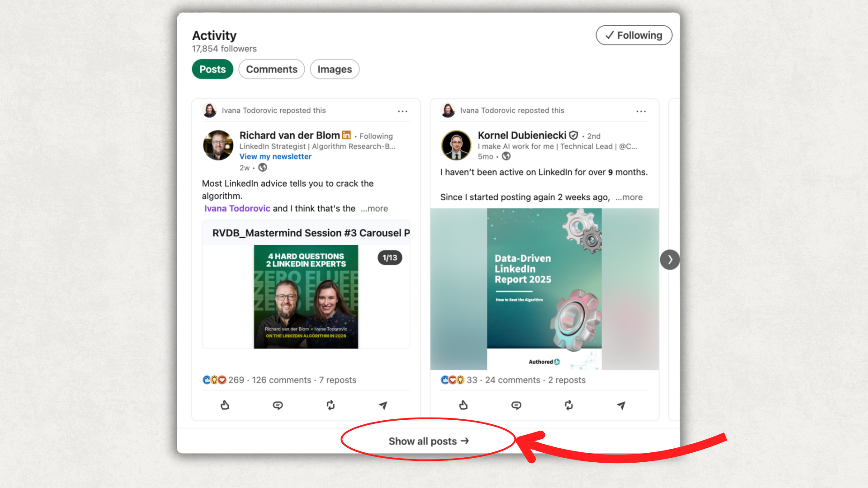Image resolution: width=868 pixels, height=488 pixels.
Task: Open the 4 Hard Questions carousel thumbnail
Action: point(306,297)
